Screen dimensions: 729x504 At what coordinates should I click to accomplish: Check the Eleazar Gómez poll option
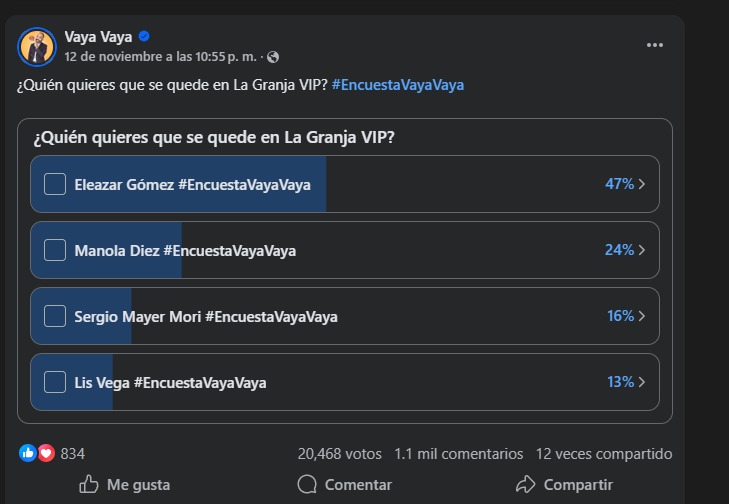pyautogui.click(x=55, y=184)
